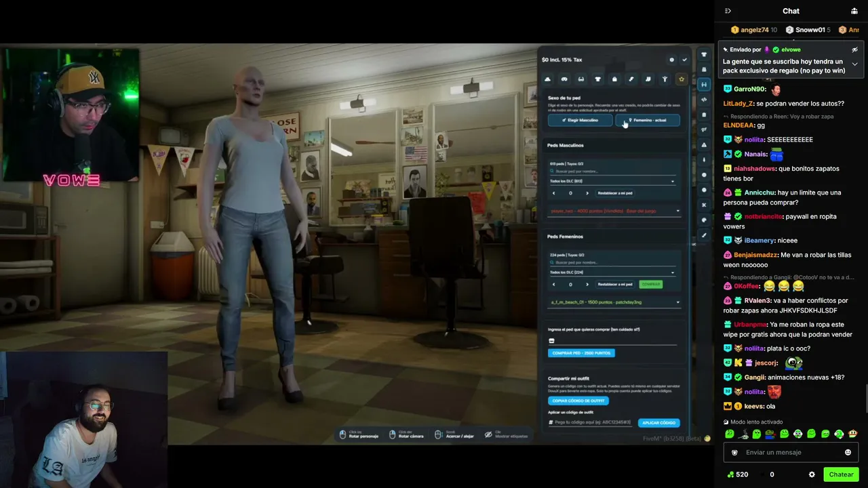Open female peds Todos los DLC dropdown
The height and width of the screenshot is (488, 868).
coord(612,272)
